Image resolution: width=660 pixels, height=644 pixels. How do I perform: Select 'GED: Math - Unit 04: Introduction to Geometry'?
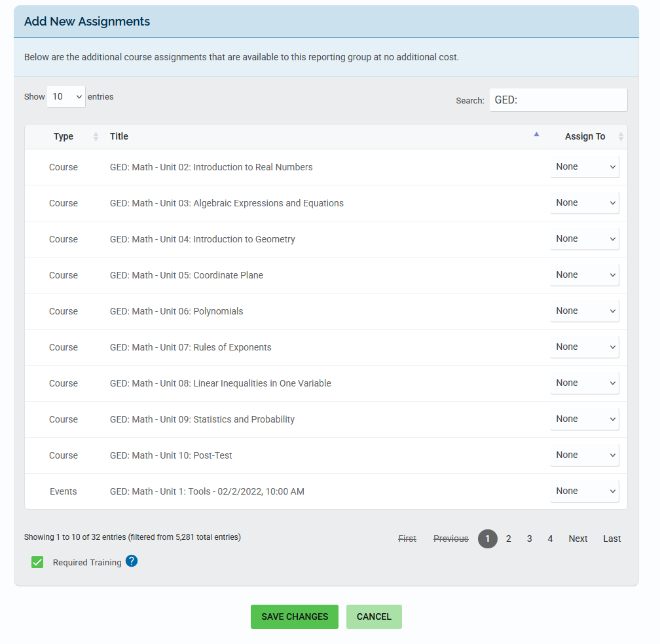pyautogui.click(x=202, y=239)
